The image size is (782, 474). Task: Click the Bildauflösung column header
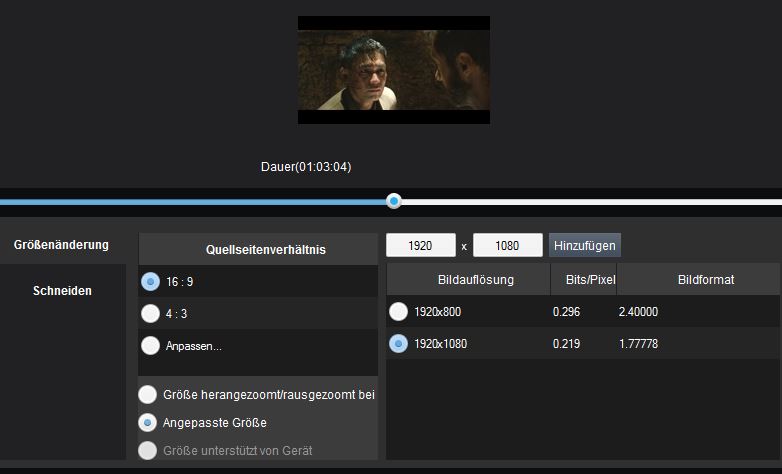(468, 280)
